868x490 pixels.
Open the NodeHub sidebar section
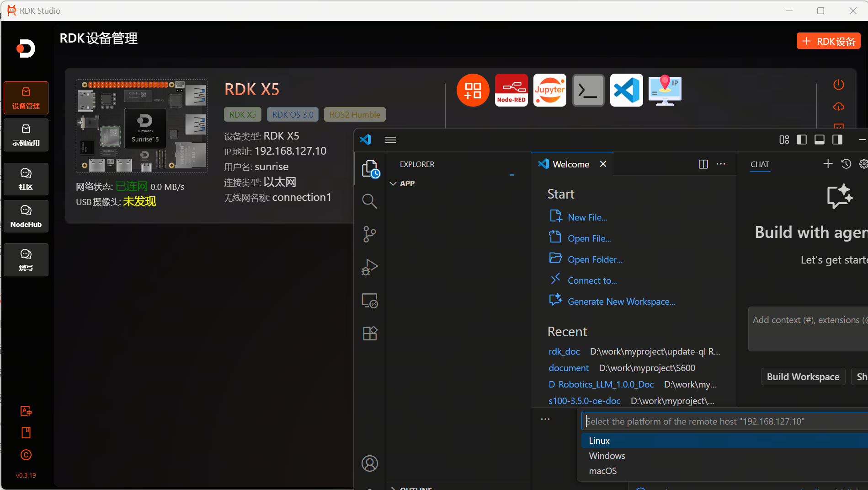(26, 216)
